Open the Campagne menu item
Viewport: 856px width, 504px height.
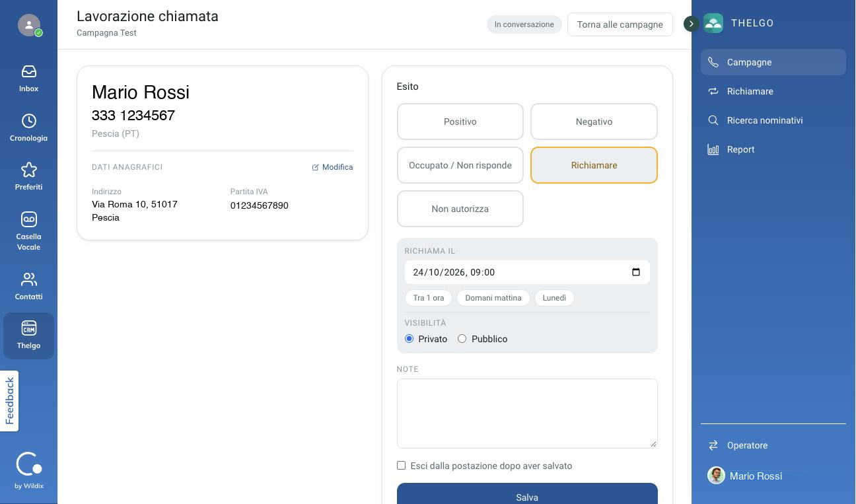tap(773, 62)
